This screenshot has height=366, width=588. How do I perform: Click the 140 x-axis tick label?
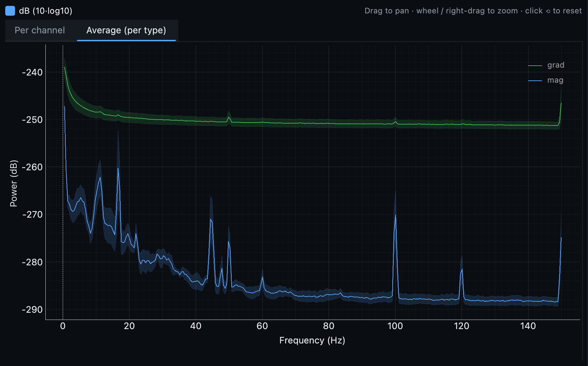click(x=528, y=326)
